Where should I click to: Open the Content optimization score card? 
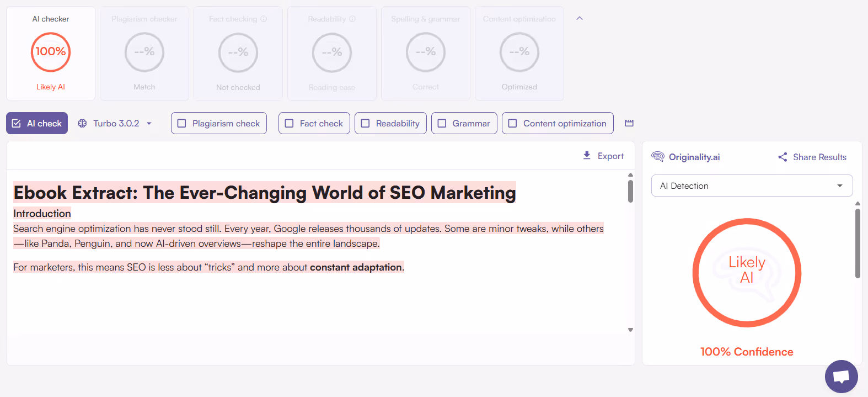(x=519, y=54)
